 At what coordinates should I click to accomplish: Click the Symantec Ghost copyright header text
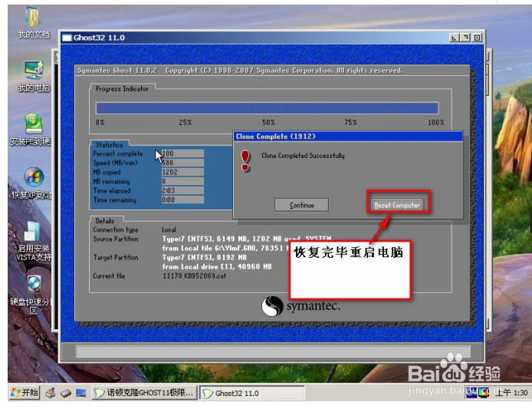pyautogui.click(x=239, y=71)
